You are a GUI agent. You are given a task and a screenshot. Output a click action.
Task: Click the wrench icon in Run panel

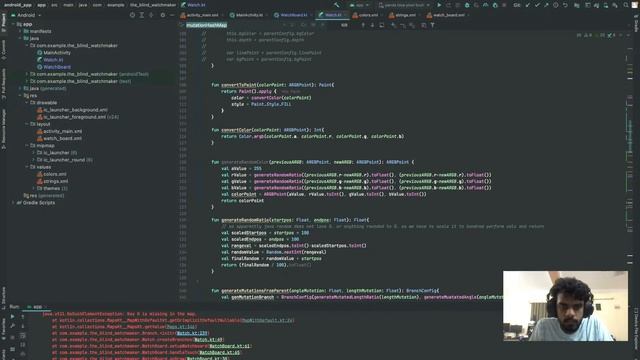coord(12,326)
